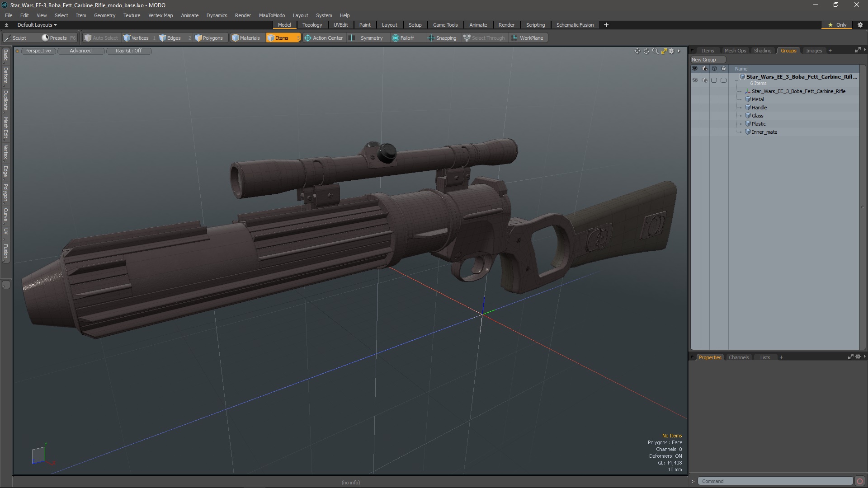This screenshot has width=868, height=488.
Task: Toggle Select Through
Action: pos(484,38)
